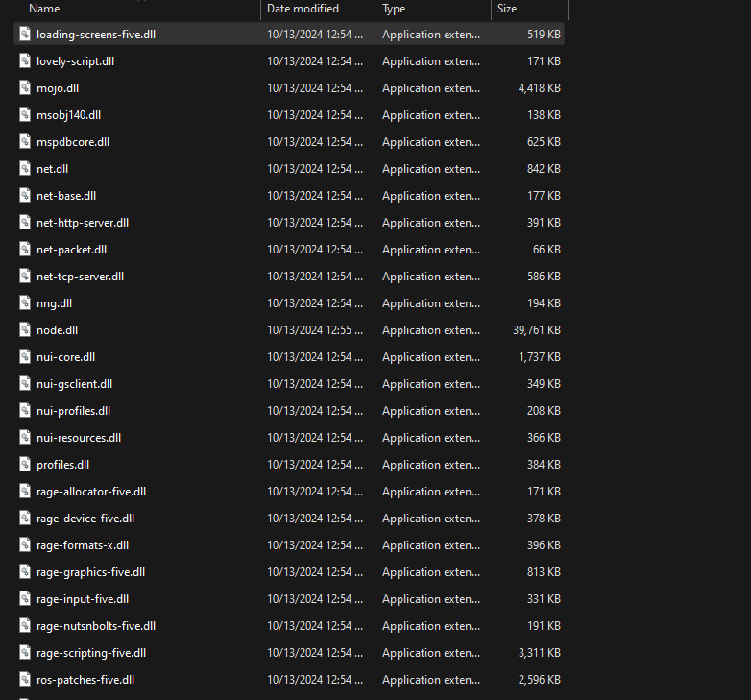The height and width of the screenshot is (700, 751).
Task: Select the file name rage-graphics-five.dll
Action: click(90, 572)
